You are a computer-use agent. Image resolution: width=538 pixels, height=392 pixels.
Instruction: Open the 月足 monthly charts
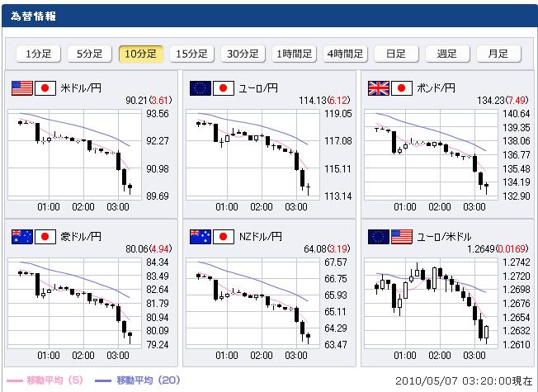click(x=498, y=54)
